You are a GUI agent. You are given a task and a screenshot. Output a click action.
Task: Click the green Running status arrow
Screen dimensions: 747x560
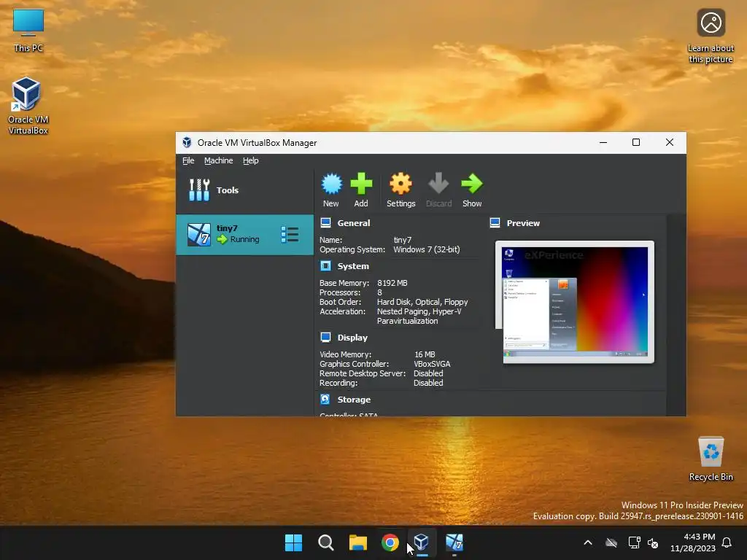222,239
